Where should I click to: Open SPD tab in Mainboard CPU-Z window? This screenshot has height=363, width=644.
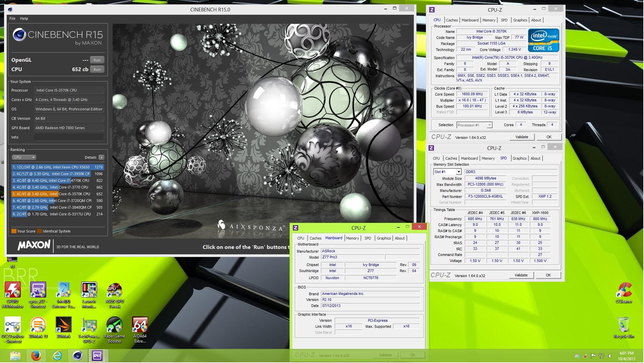(368, 238)
